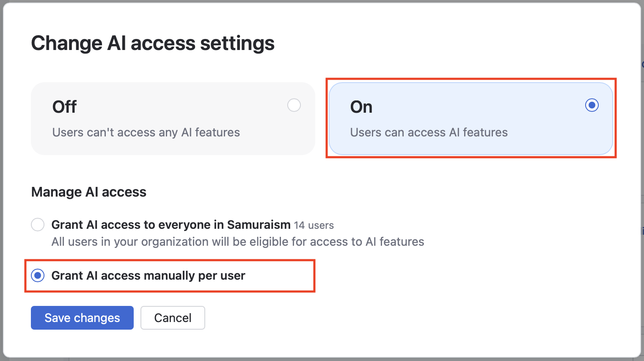Click the Off card title
The width and height of the screenshot is (644, 361).
point(64,107)
